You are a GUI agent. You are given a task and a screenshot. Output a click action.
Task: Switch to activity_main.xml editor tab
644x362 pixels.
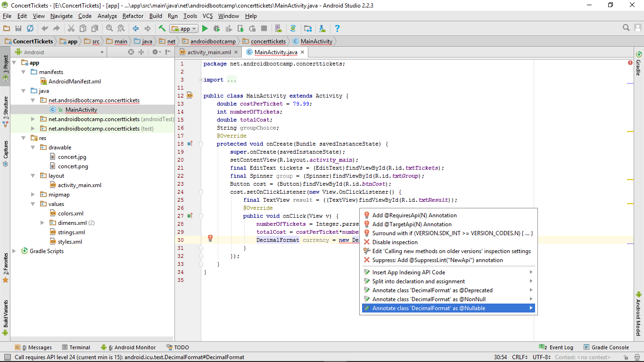click(x=209, y=52)
